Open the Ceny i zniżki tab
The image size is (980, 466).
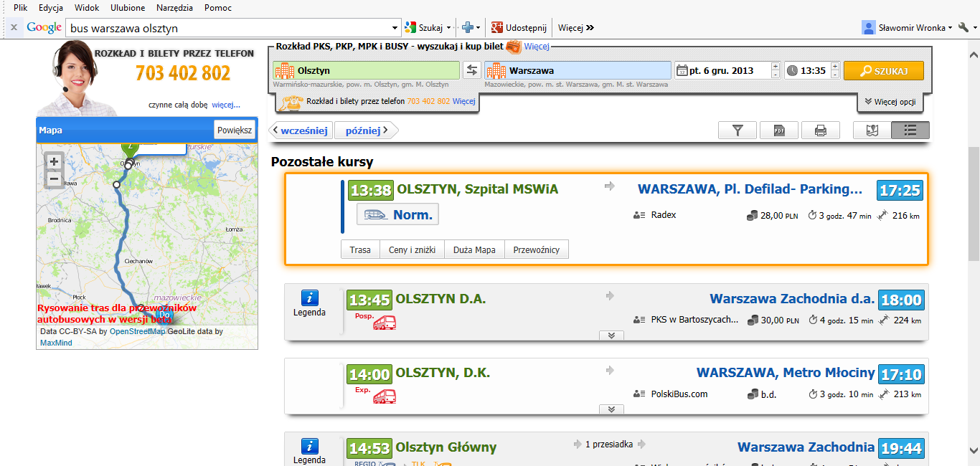tap(412, 249)
